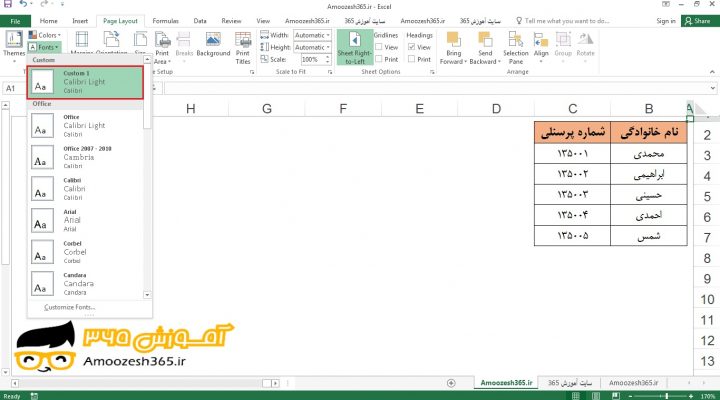Select the Amoozesh365.ir active sheet tab
This screenshot has height=400, width=720.
pos(506,383)
